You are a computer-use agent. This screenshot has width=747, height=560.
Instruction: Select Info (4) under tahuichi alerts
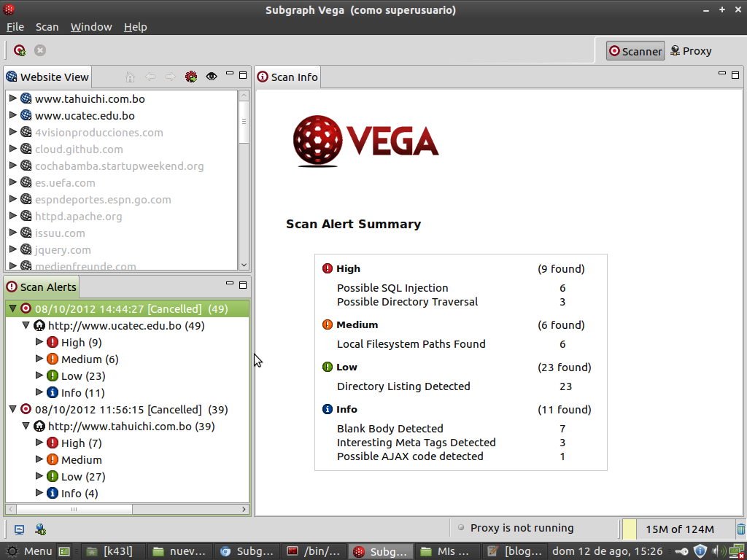[x=80, y=494]
